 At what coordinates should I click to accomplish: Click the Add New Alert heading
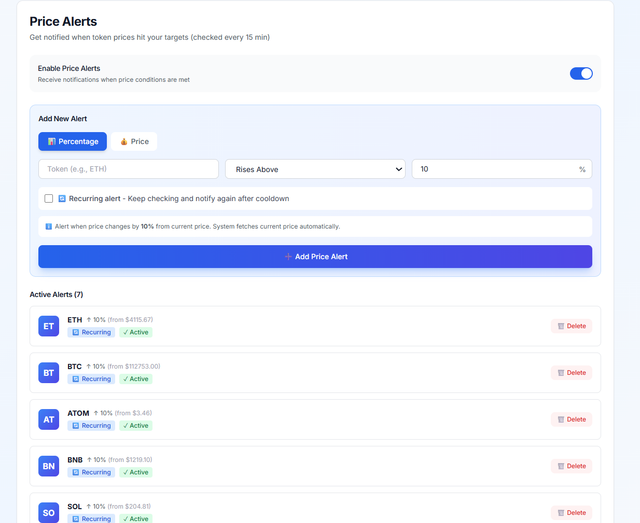[x=62, y=119]
